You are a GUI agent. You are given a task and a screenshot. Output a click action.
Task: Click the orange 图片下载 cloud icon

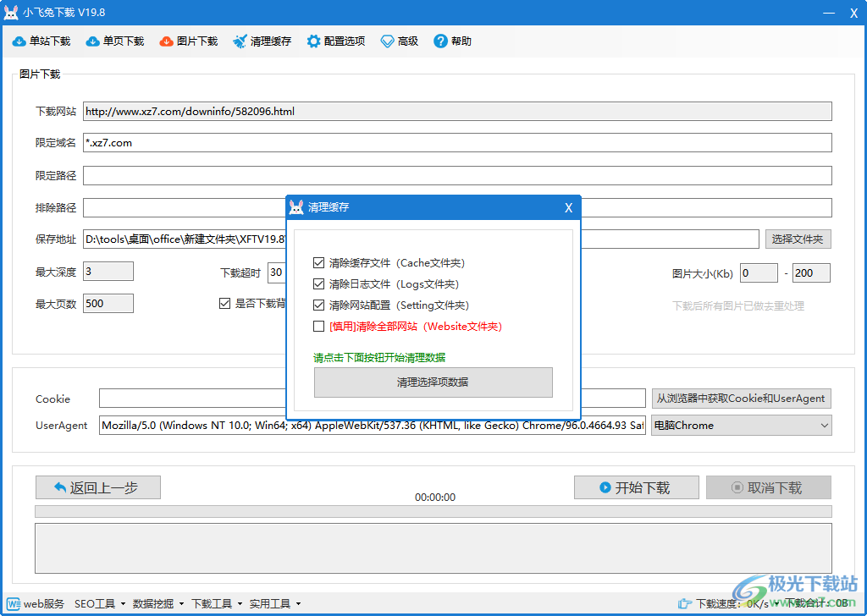(x=166, y=41)
